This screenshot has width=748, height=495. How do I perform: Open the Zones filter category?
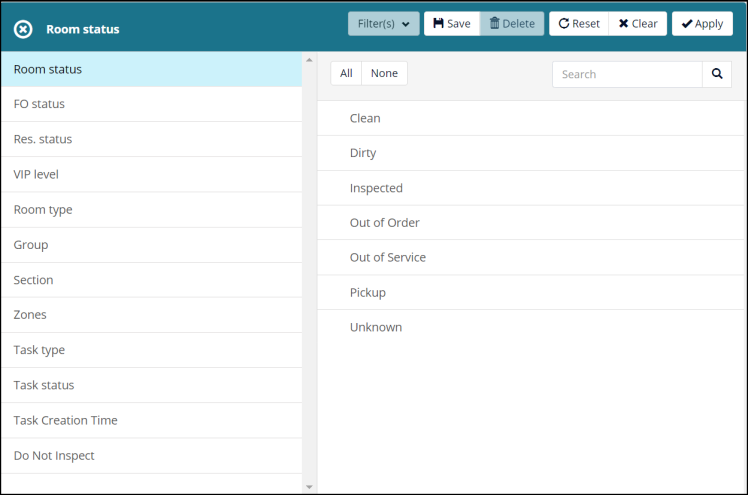click(151, 315)
